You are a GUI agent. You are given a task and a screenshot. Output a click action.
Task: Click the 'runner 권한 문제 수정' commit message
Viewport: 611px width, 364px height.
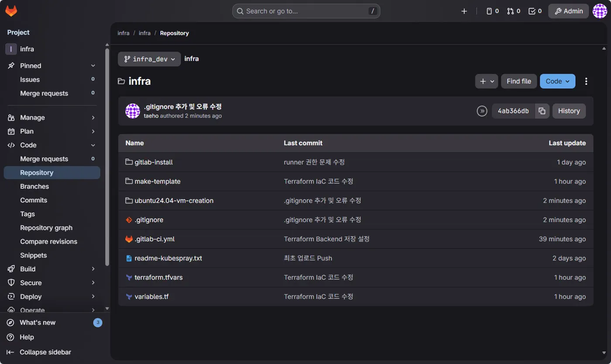click(314, 162)
